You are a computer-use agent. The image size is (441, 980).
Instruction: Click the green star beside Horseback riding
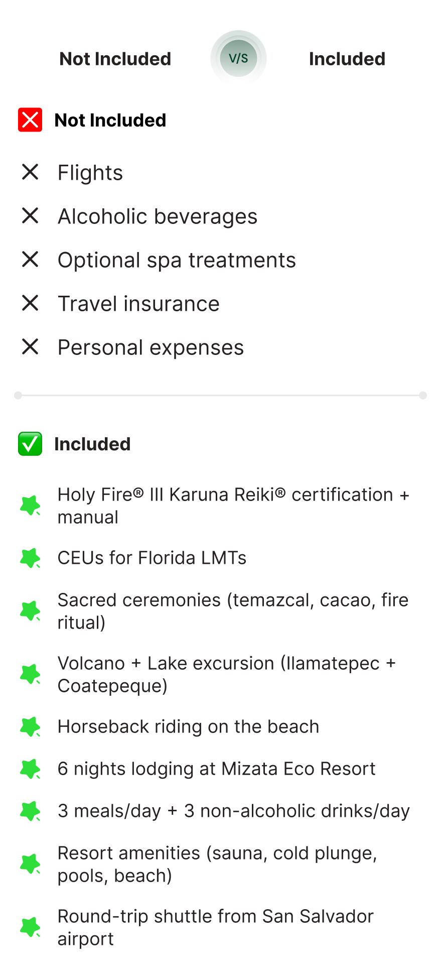point(30,726)
